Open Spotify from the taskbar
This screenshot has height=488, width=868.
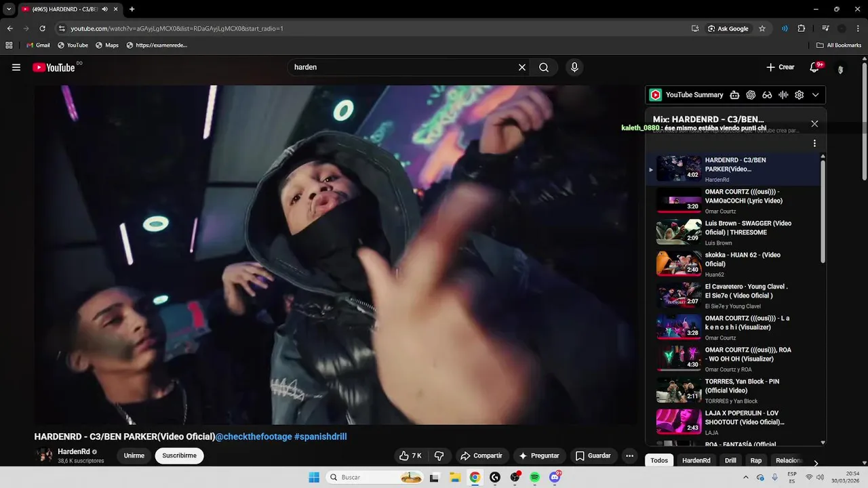point(534,477)
